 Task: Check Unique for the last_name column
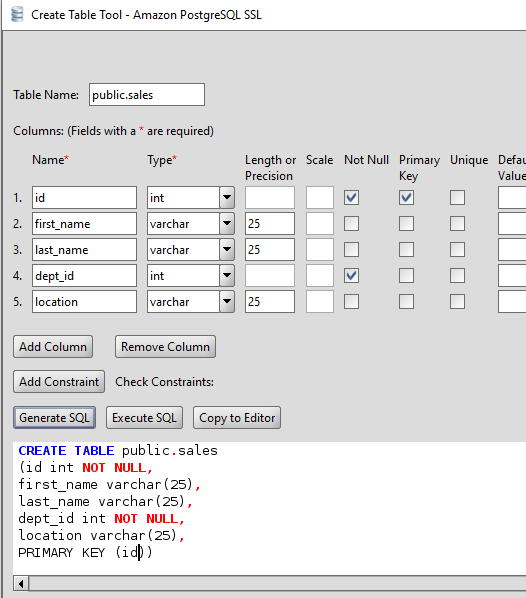[x=457, y=249]
